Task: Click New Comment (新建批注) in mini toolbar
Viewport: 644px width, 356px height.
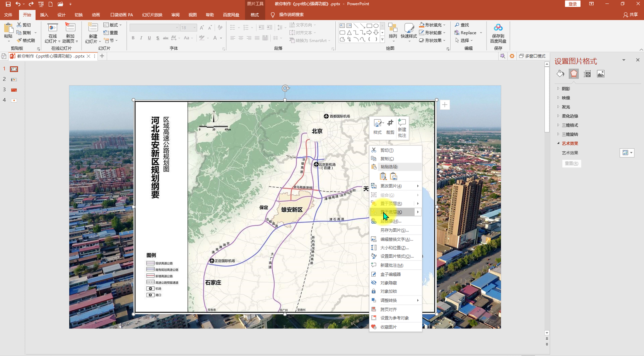Action: (x=402, y=128)
